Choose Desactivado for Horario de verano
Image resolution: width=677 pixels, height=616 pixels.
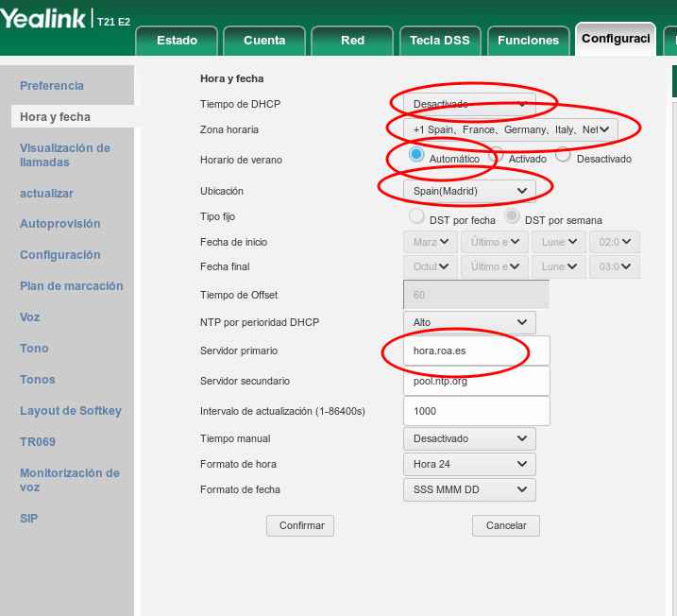point(564,155)
